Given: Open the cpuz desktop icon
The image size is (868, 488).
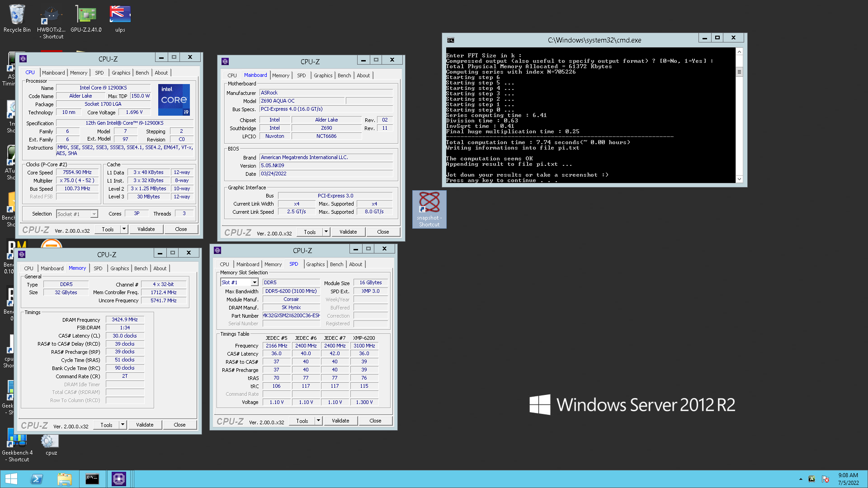Looking at the screenshot, I should (x=51, y=445).
